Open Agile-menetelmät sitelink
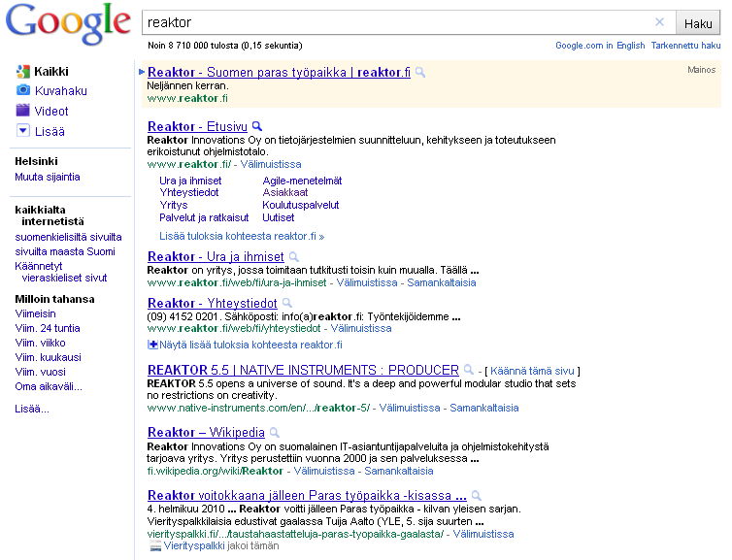Viewport: 732px width, 560px height. pyautogui.click(x=302, y=181)
